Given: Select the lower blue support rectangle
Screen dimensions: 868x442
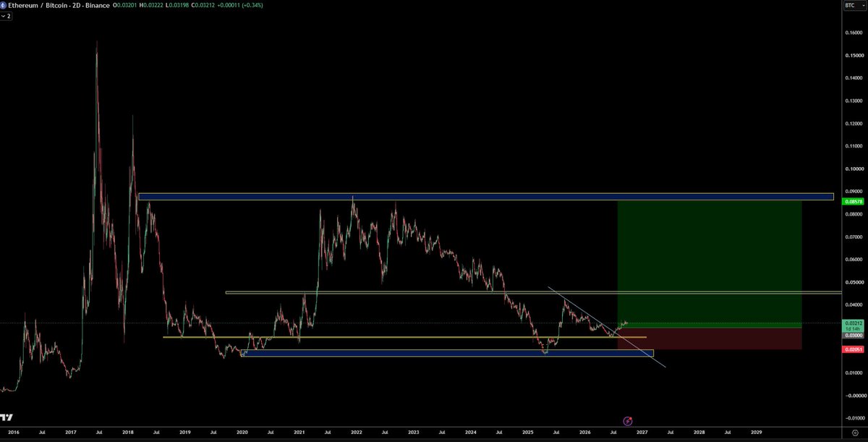Looking at the screenshot, I should (x=447, y=353).
